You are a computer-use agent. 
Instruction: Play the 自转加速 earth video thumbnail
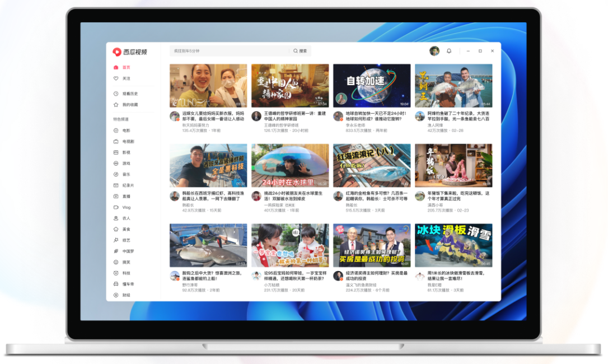click(x=372, y=86)
